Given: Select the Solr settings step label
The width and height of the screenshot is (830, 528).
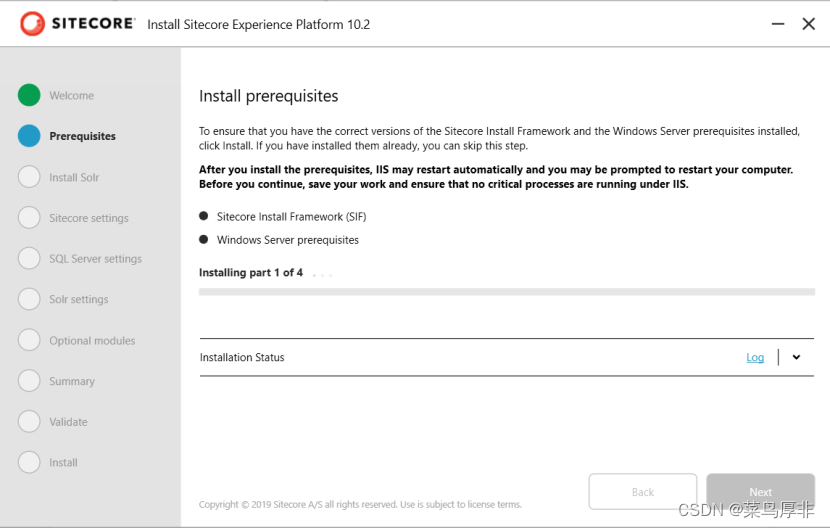Looking at the screenshot, I should click(79, 300).
